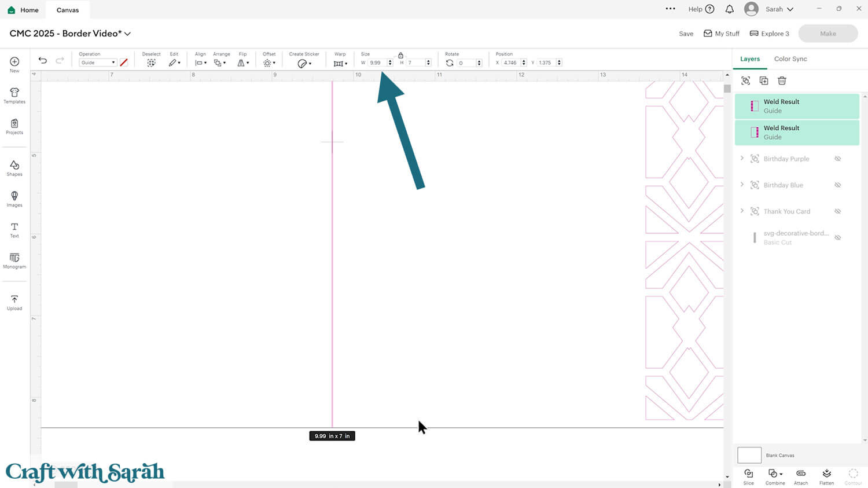
Task: Click the Blank Canvas color swatch
Action: tap(749, 455)
